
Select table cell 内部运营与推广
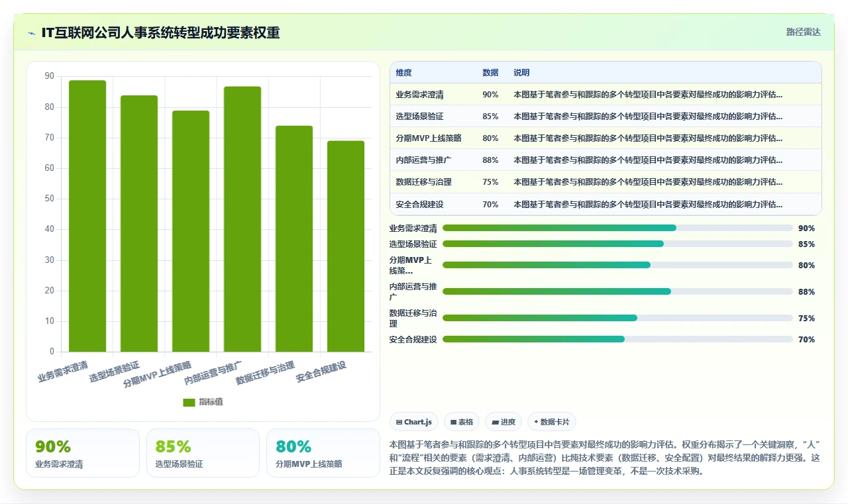(424, 160)
